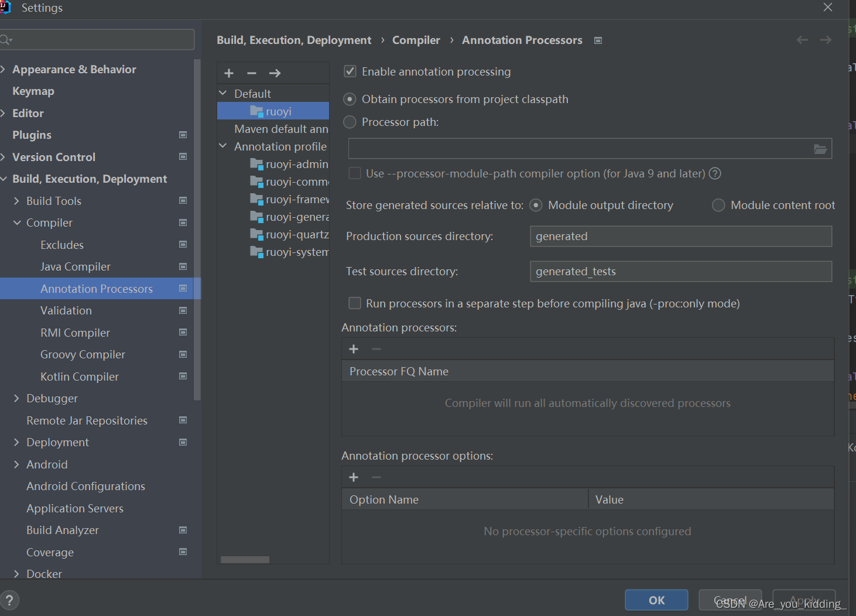Enable annotation processing

coord(350,71)
